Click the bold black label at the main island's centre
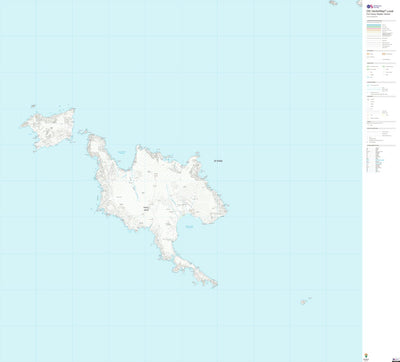This screenshot has height=362, width=400. [x=146, y=208]
